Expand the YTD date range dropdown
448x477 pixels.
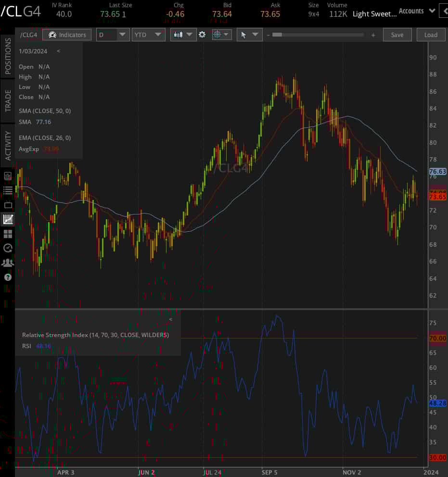pyautogui.click(x=148, y=34)
